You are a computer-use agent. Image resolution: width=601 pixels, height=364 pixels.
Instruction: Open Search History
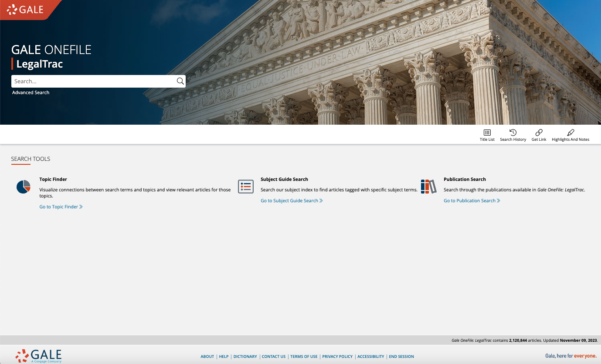[x=513, y=135]
